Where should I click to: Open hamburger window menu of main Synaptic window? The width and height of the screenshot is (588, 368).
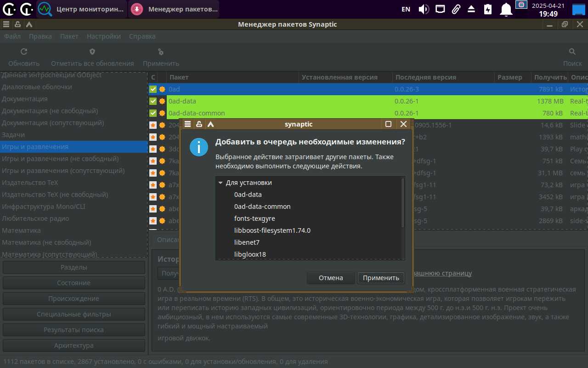[x=6, y=24]
